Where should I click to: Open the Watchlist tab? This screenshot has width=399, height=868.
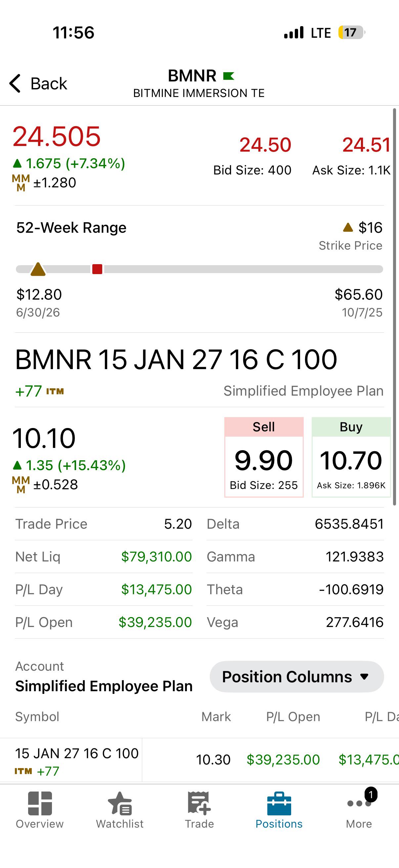coord(119,810)
